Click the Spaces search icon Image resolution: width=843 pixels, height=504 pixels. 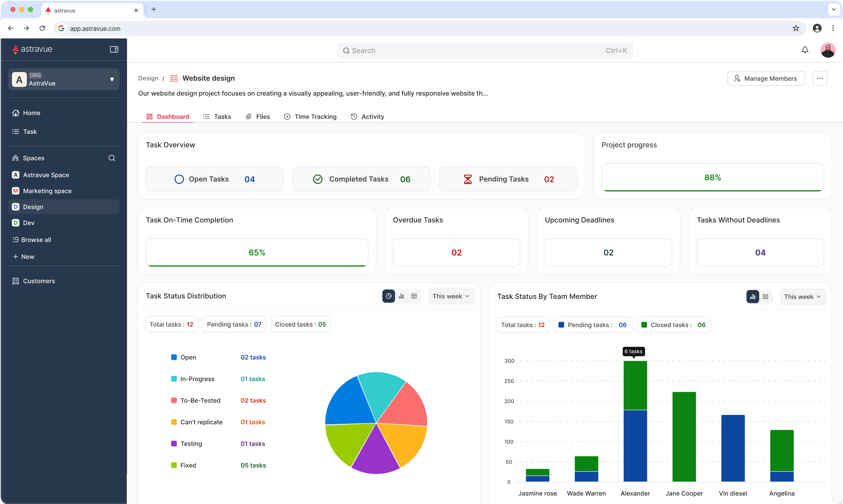111,158
